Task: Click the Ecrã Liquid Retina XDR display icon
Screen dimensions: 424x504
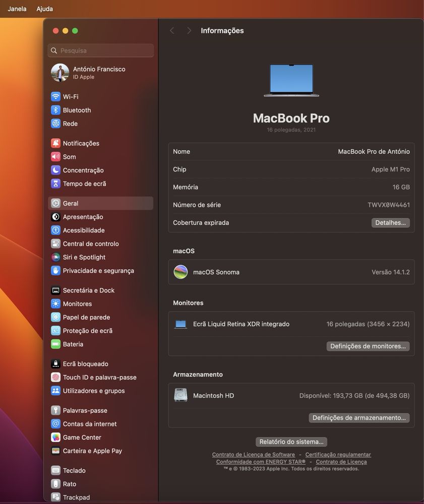Action: [x=180, y=324]
